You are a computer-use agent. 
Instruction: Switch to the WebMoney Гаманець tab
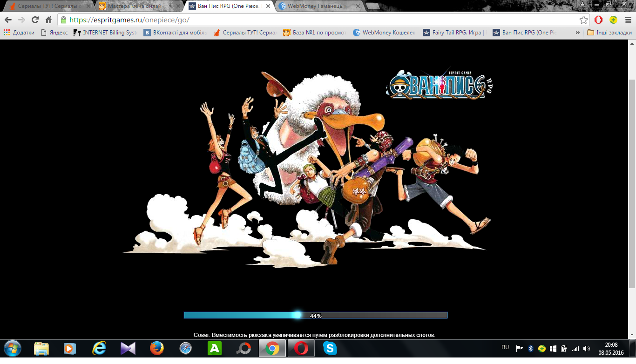(x=317, y=7)
